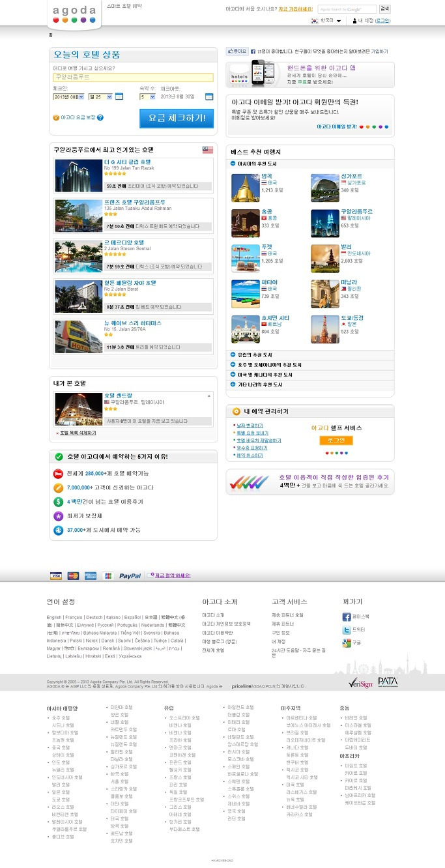Click the 페이스북 Facebook icon in footer

pos(347,616)
